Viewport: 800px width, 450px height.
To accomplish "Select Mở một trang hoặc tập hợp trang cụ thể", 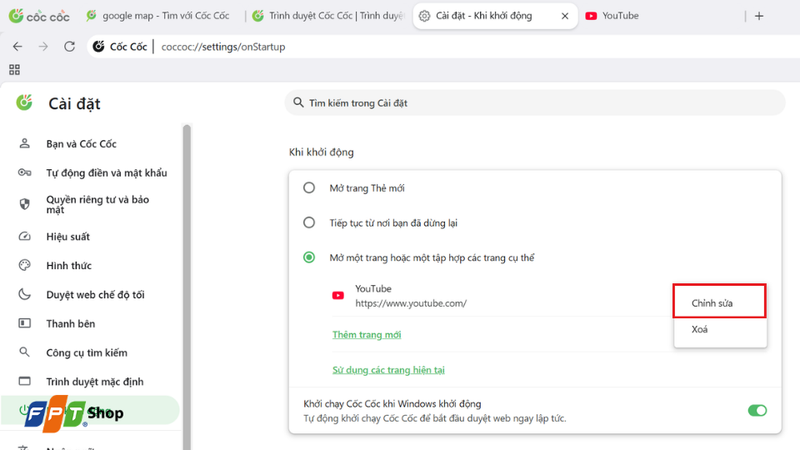I will click(309, 257).
